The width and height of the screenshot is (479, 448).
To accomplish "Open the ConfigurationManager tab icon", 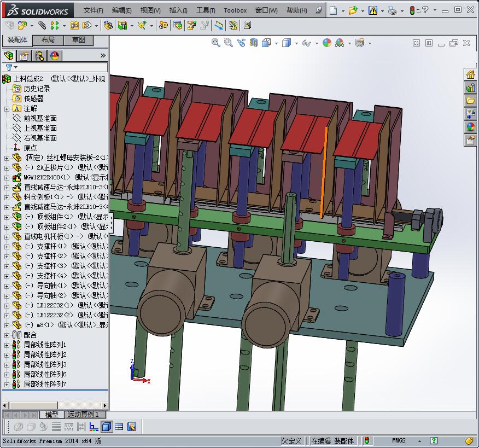I will click(39, 56).
